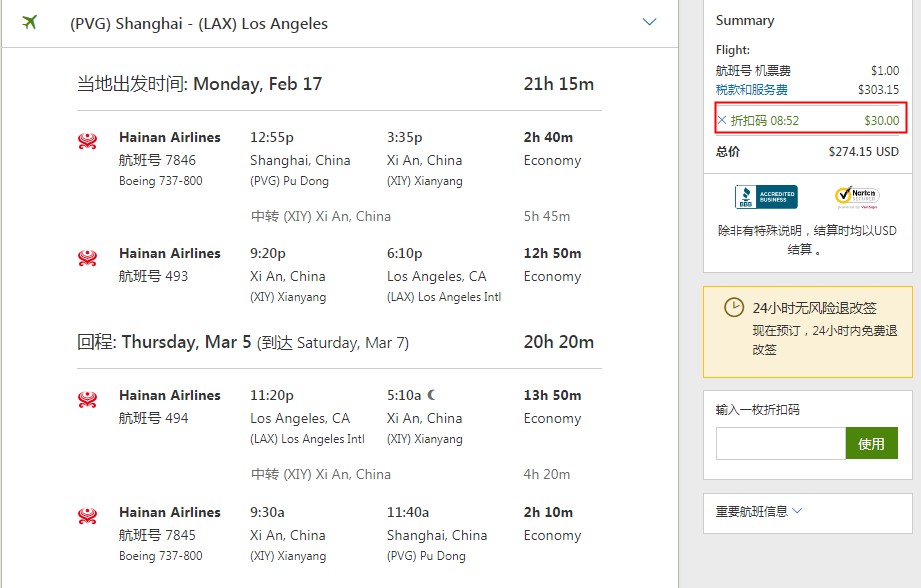
Task: Collapse the Shanghai - Los Angeles flight details chevron
Action: [x=649, y=22]
